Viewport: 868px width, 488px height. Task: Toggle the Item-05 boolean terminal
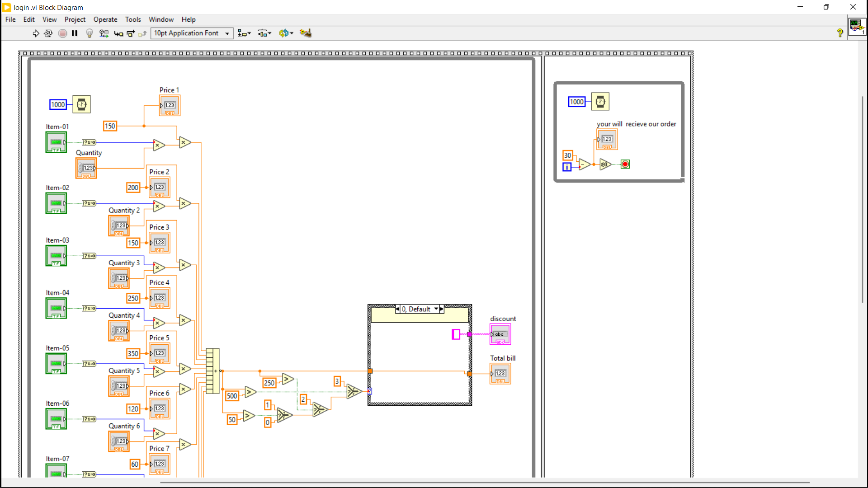(56, 363)
